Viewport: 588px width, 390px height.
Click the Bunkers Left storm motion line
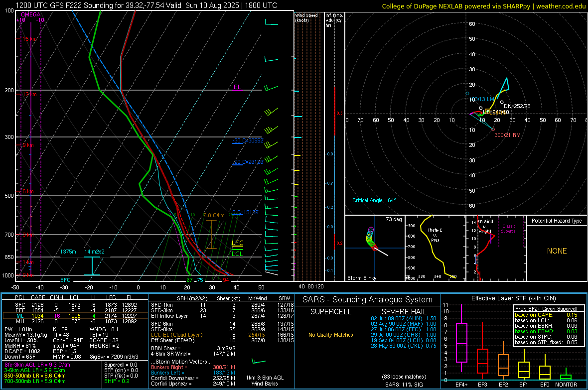[x=193, y=373]
